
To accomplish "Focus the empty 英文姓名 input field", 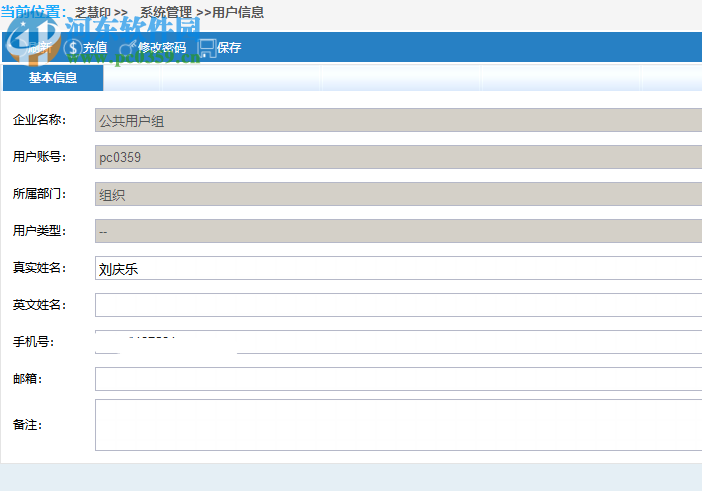I will pyautogui.click(x=398, y=305).
